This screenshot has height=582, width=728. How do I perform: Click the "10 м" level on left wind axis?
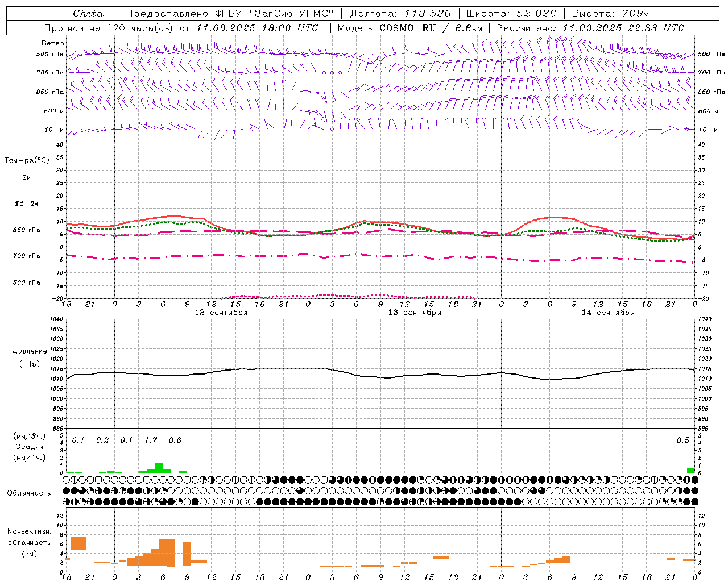click(x=55, y=130)
